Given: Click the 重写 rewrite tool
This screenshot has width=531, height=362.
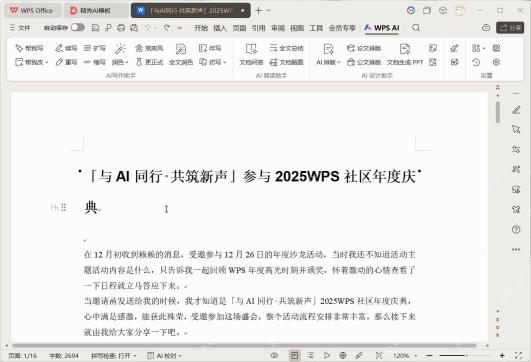Looking at the screenshot, I should coord(66,62).
